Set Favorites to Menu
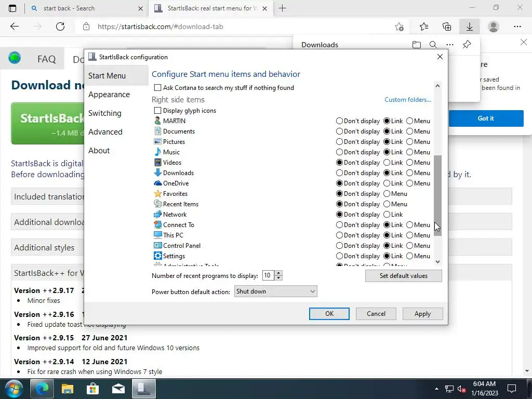 point(387,194)
